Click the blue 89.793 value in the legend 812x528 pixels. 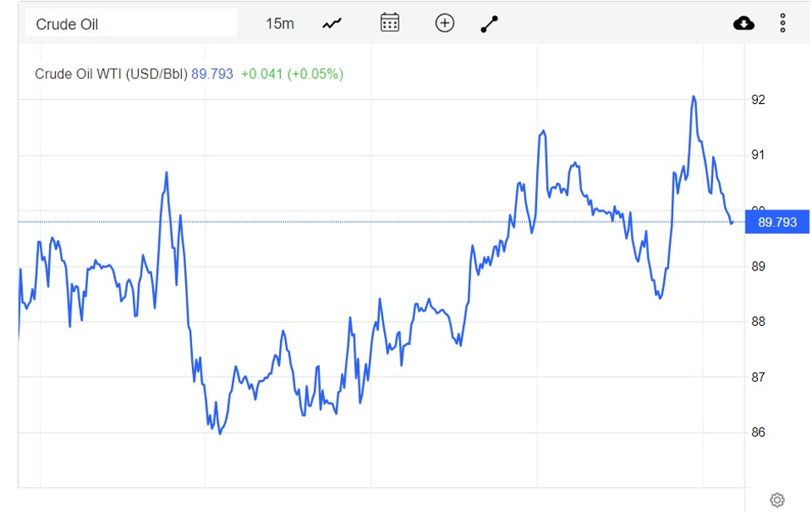pyautogui.click(x=212, y=74)
